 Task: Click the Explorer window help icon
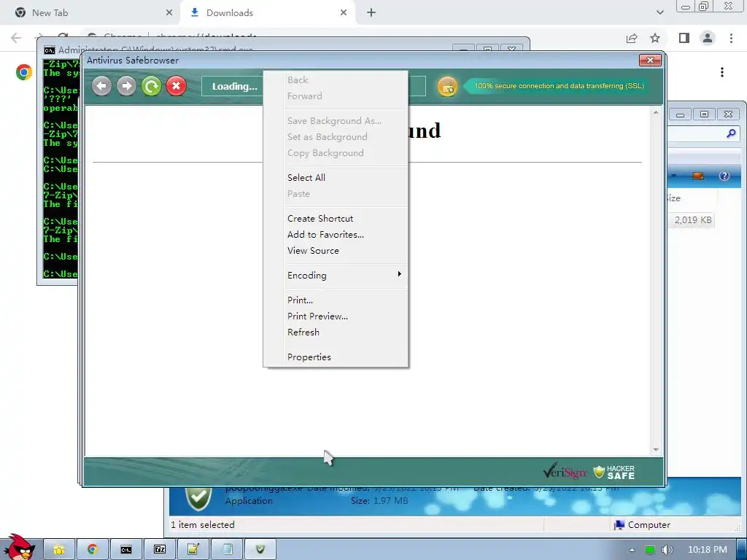tap(724, 176)
